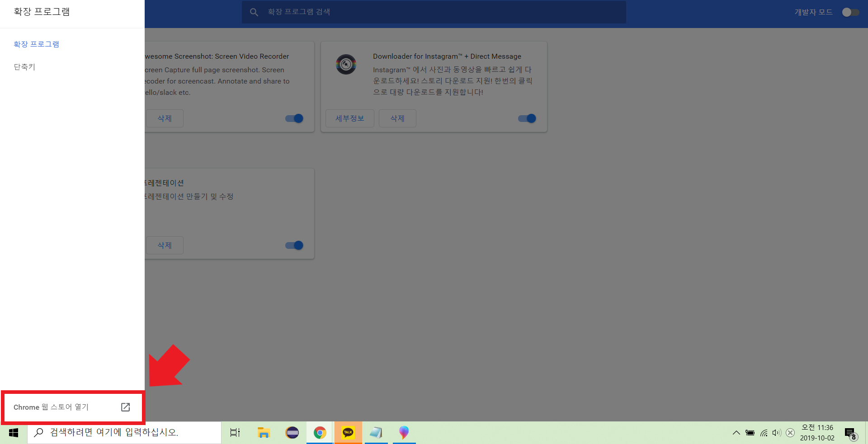Click 삭제 on Awesome Screenshot card
This screenshot has height=444, width=868.
click(165, 118)
